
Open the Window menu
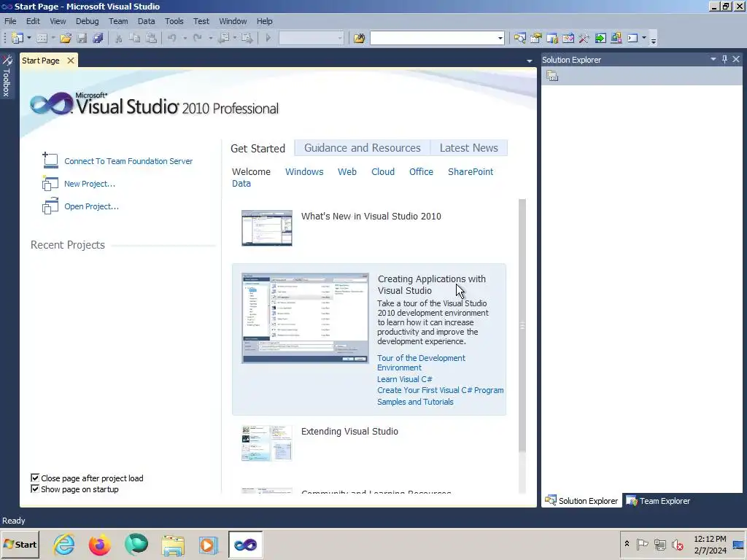(233, 21)
